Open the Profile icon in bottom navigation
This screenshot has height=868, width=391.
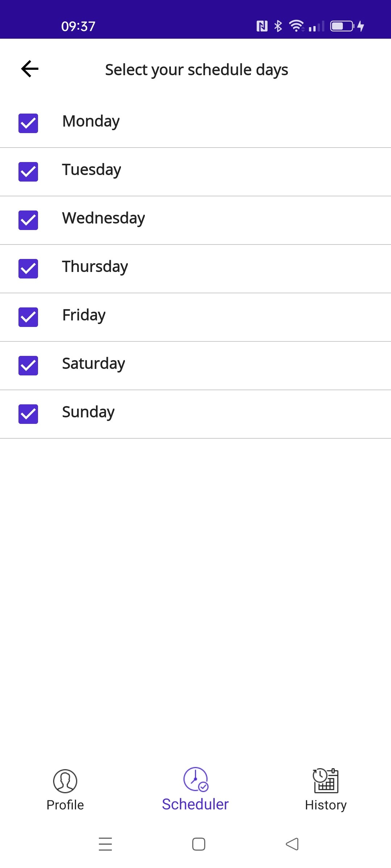point(65,781)
